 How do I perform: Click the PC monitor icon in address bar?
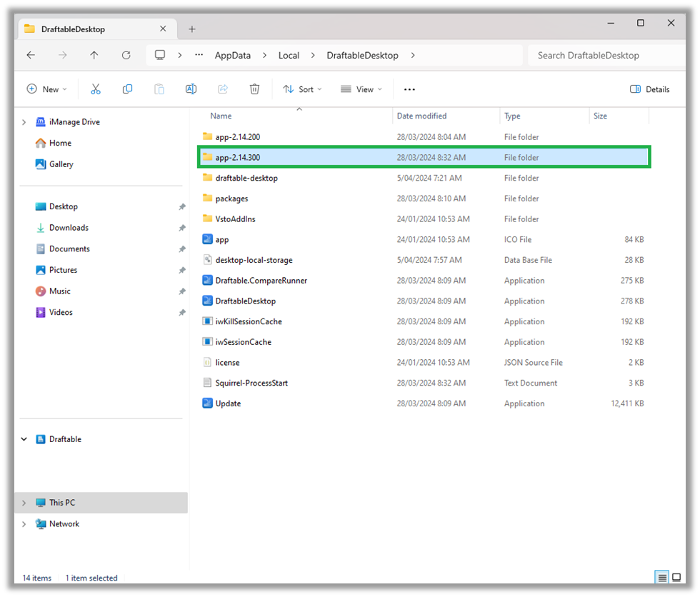tap(160, 55)
